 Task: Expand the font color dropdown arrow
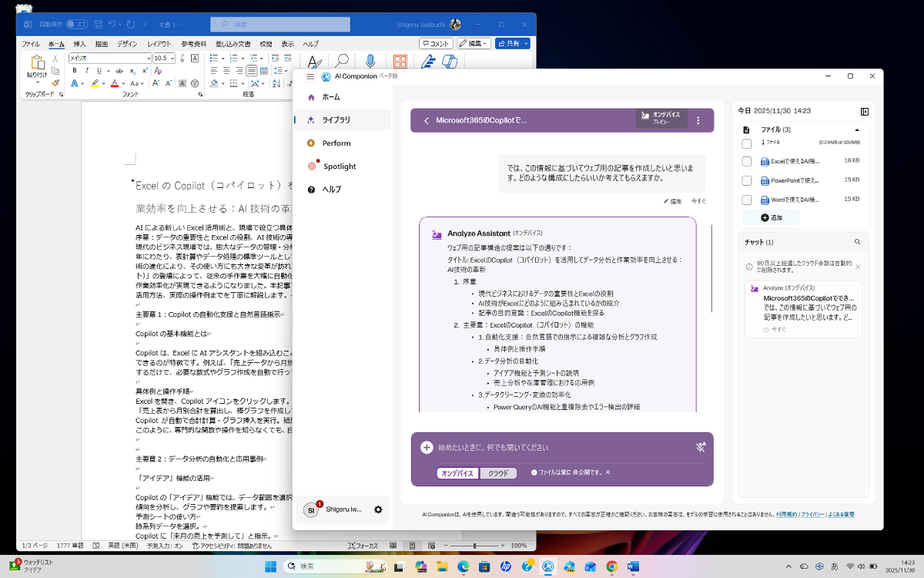tap(123, 82)
